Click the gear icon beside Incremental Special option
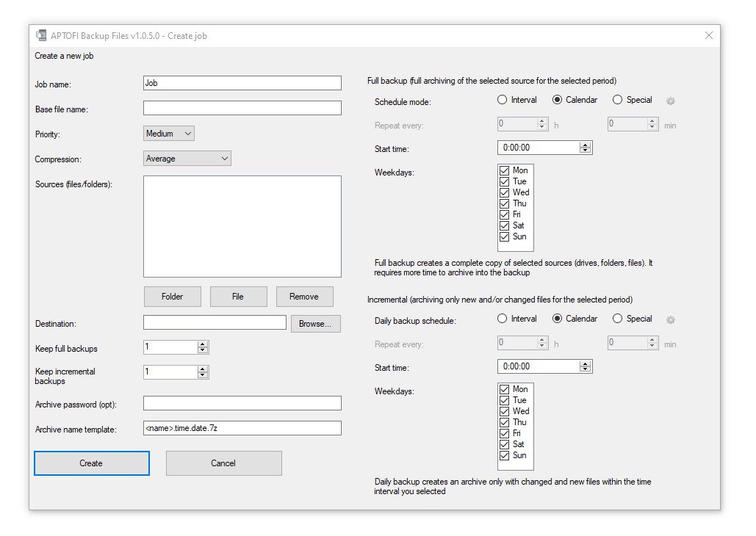This screenshot has height=536, width=756. click(670, 320)
